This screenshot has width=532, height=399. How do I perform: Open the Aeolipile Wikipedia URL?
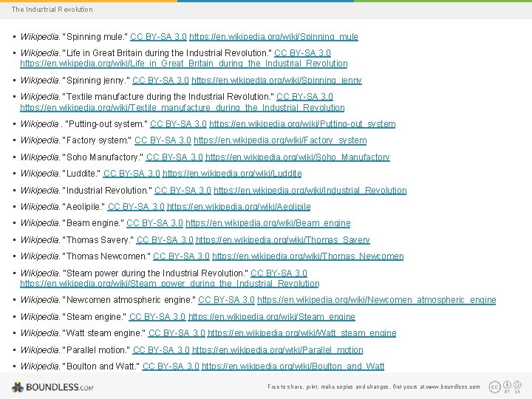[239, 207]
